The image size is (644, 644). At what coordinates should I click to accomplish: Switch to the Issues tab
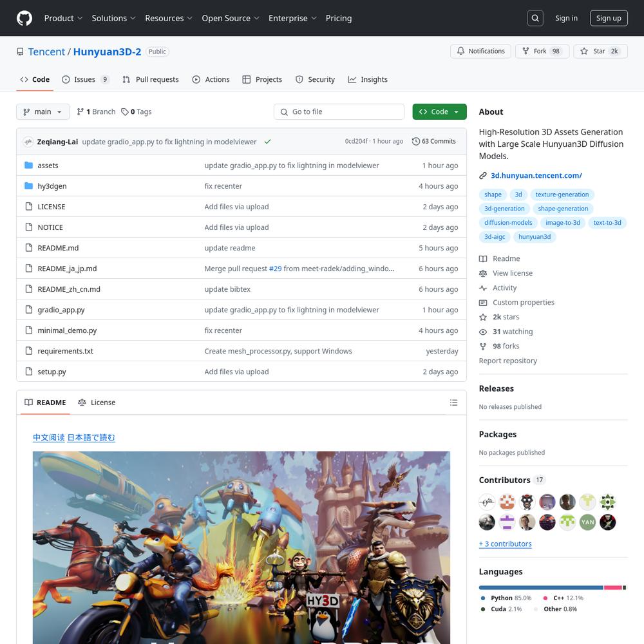pos(86,80)
